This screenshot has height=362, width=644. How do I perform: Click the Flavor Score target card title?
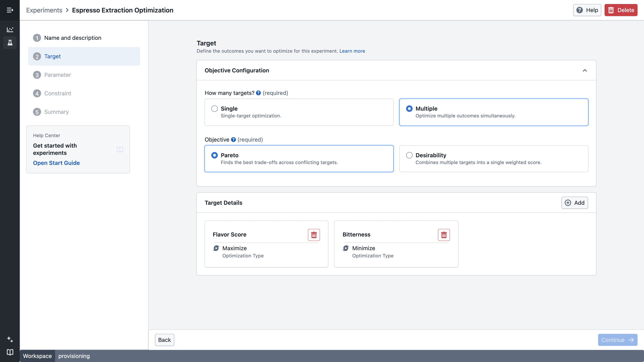point(229,234)
